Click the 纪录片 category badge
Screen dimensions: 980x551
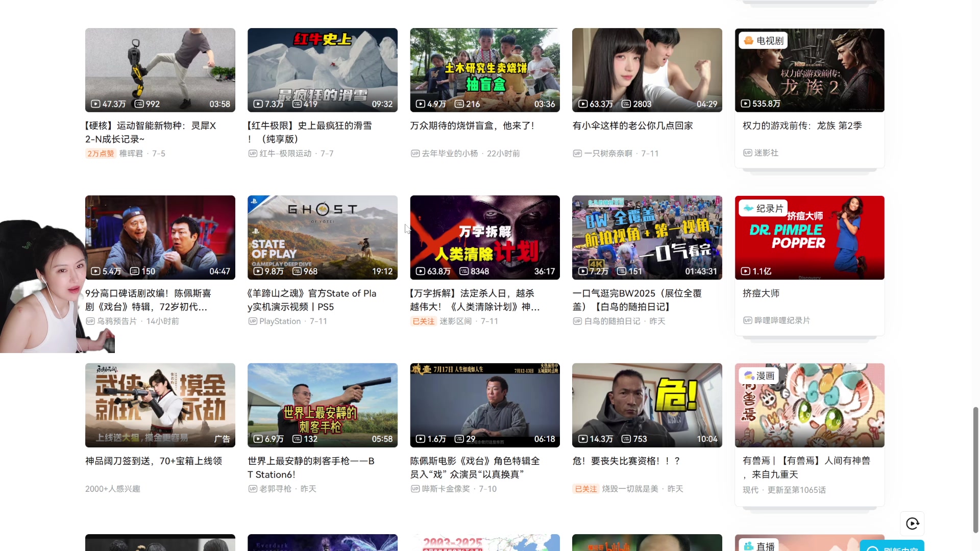pos(763,208)
